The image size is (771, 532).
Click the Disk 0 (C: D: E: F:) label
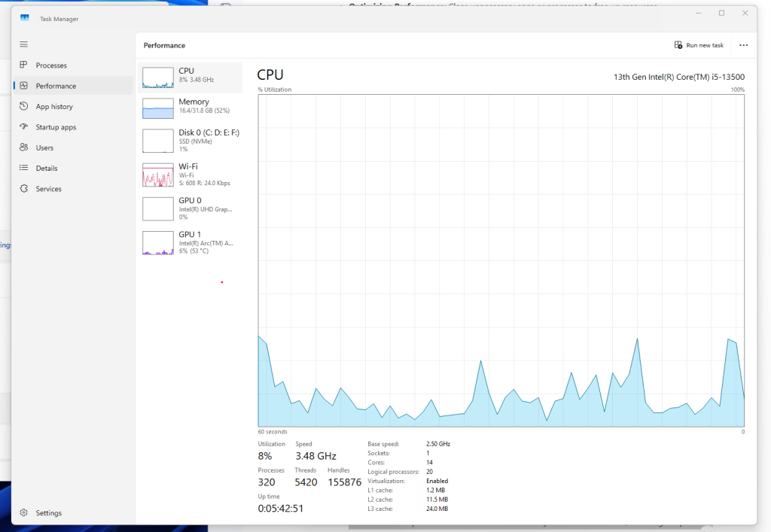click(209, 132)
